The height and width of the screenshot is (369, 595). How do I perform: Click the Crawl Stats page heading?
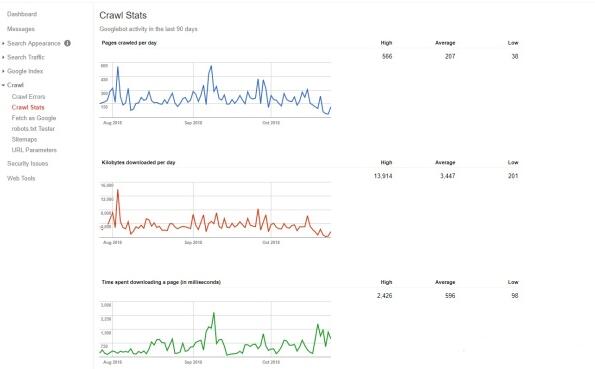point(123,16)
